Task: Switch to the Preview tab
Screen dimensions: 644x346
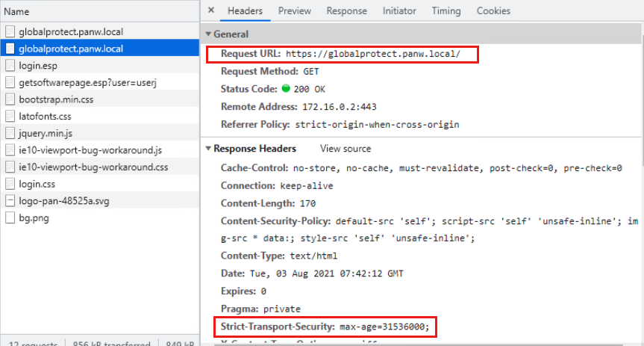Action: (294, 11)
